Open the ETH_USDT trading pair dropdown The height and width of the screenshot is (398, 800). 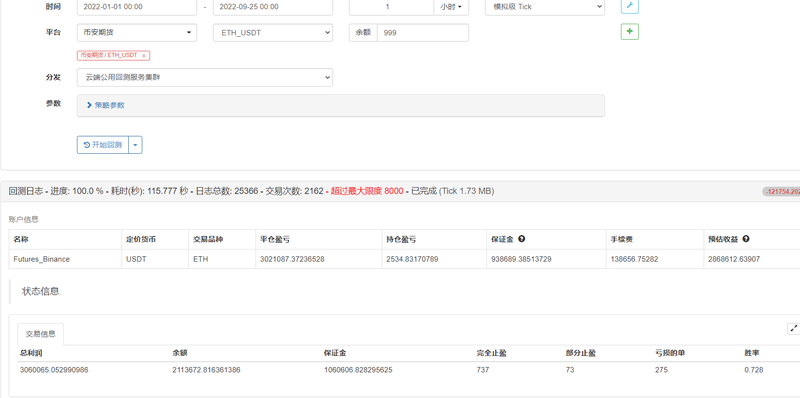(x=273, y=33)
